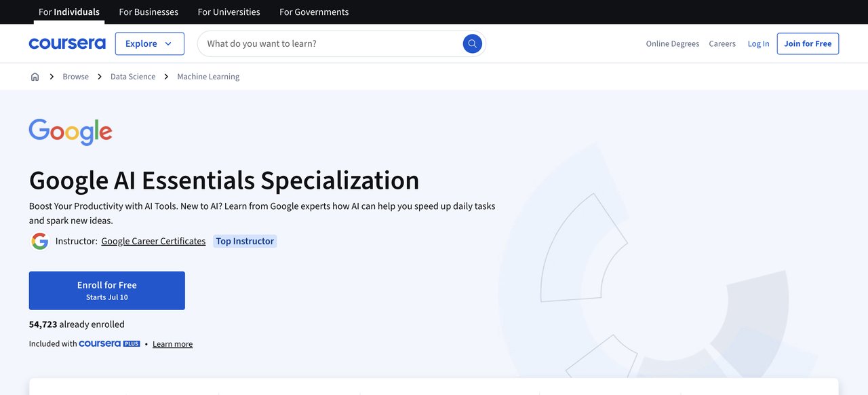Click the Enroll for Free button
Screen dimensions: 868x395
pos(107,290)
